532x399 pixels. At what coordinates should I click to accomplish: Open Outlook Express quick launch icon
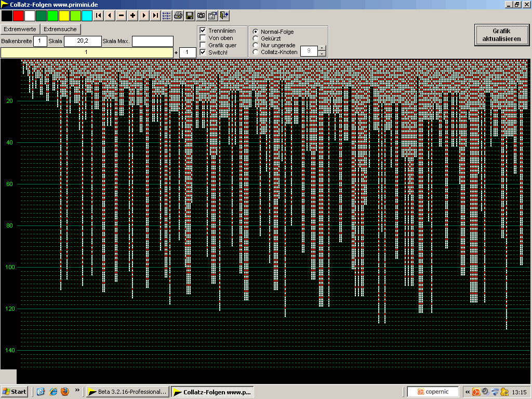click(41, 392)
